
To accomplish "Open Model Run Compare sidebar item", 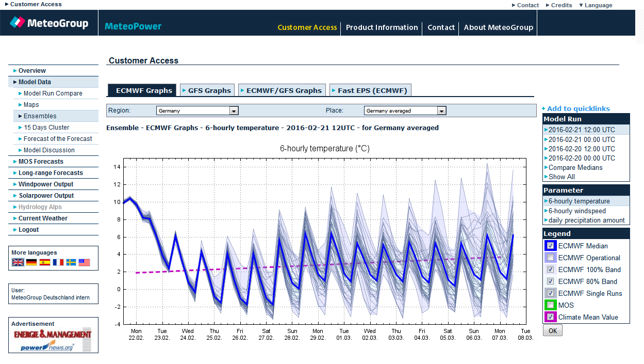I will (56, 93).
